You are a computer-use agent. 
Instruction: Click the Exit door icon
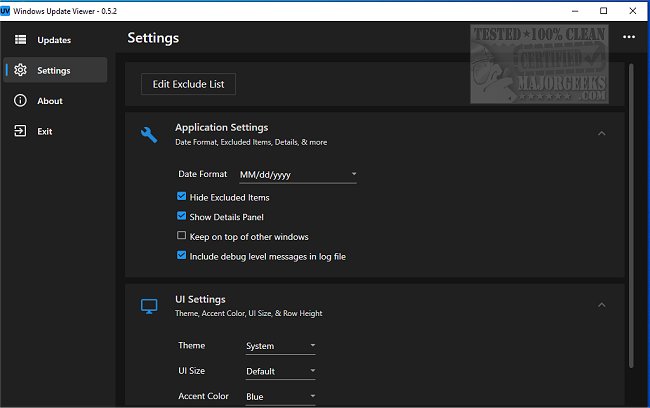pos(20,131)
